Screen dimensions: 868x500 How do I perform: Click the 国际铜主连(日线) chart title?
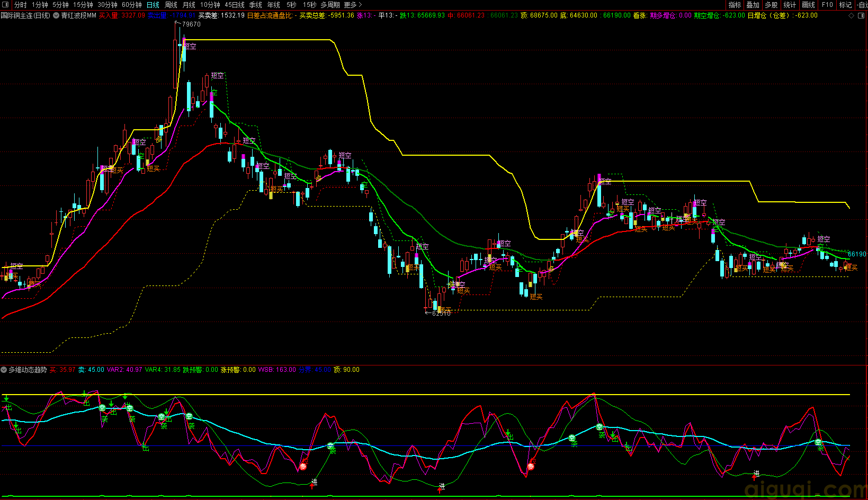tap(25, 15)
